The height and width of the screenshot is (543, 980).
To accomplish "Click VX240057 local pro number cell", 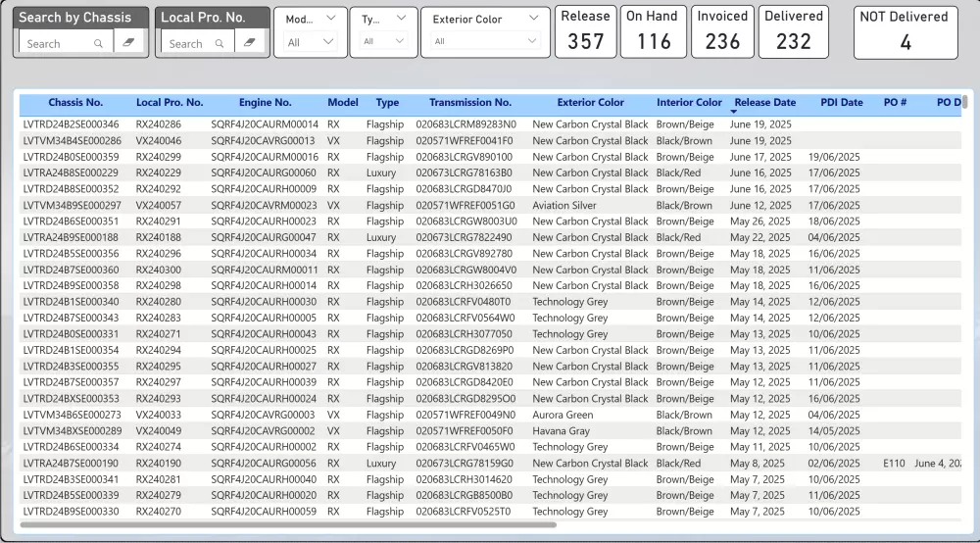I will 158,205.
